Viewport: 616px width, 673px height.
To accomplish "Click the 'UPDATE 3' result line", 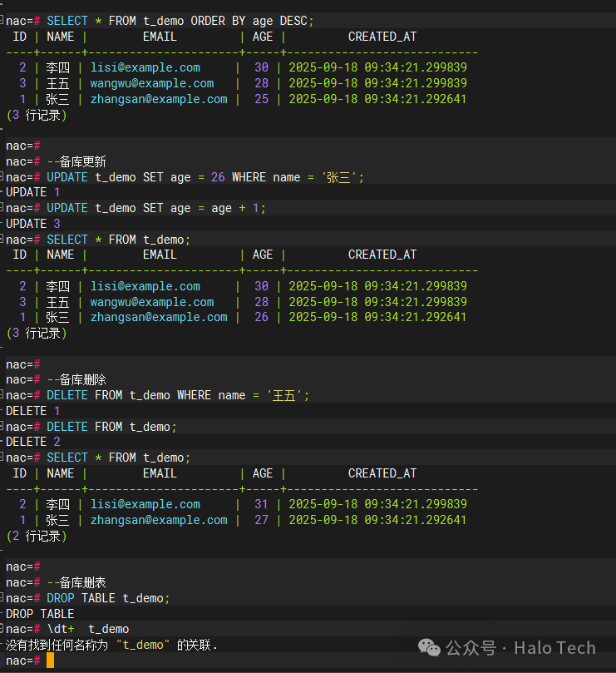I will click(x=32, y=224).
